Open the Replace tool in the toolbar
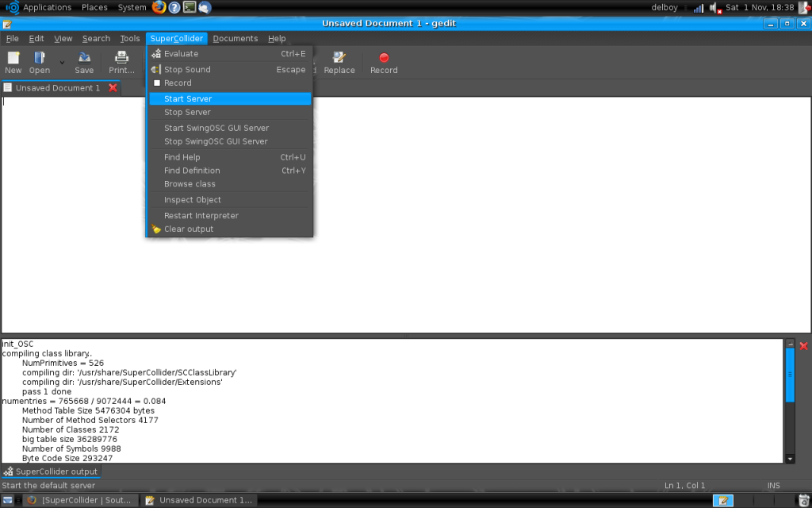Image resolution: width=812 pixels, height=508 pixels. [x=339, y=62]
